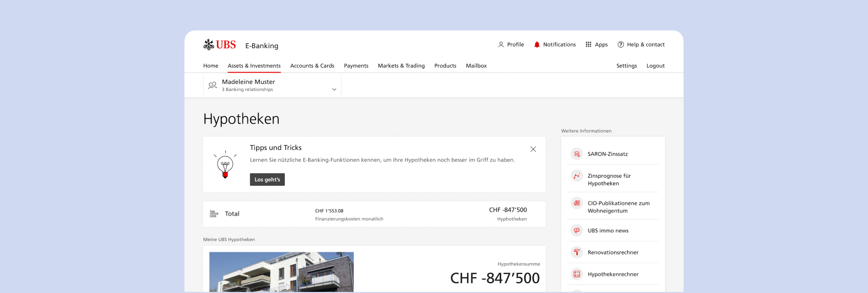Click the red Notifications bell icon

pyautogui.click(x=537, y=44)
